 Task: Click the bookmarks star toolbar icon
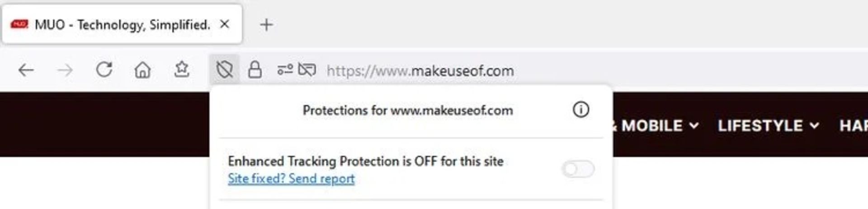181,70
